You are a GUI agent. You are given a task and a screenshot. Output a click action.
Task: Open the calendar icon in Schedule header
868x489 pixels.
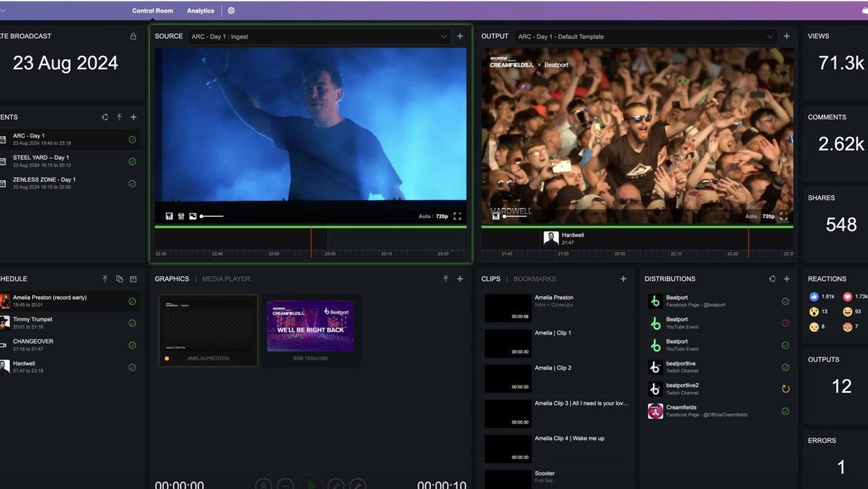pyautogui.click(x=133, y=279)
